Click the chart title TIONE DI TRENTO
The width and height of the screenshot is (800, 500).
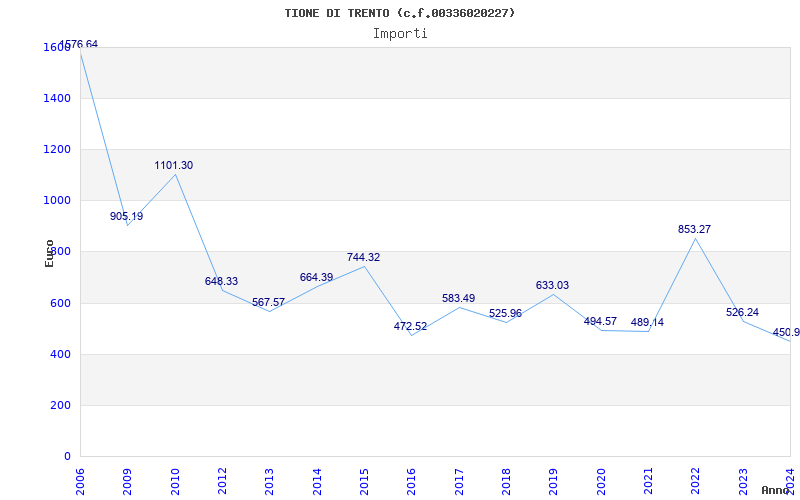[399, 13]
